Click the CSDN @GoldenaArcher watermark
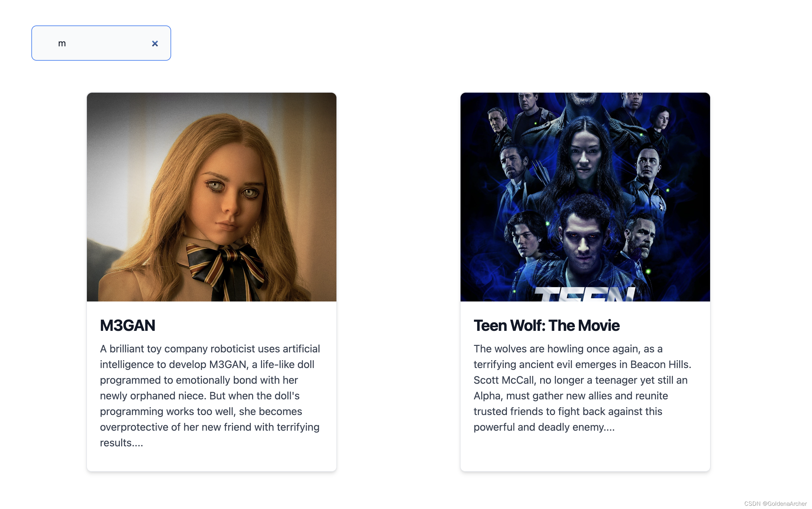Screen dimensions: 812x509 (x=775, y=503)
